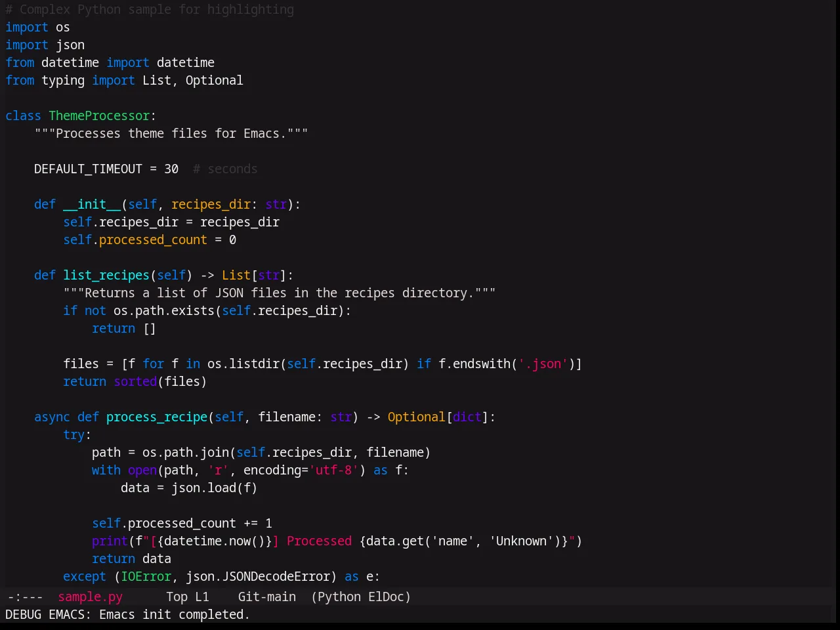Place cursor on 'import os' line
Image resolution: width=840 pixels, height=630 pixels.
tap(37, 27)
